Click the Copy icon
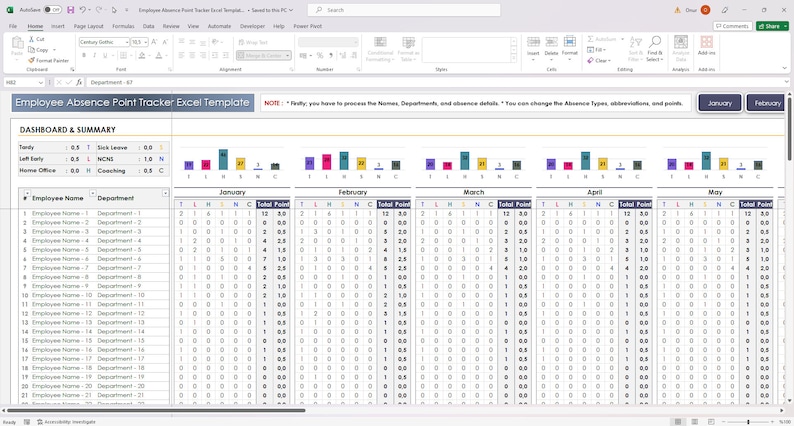 tap(31, 50)
